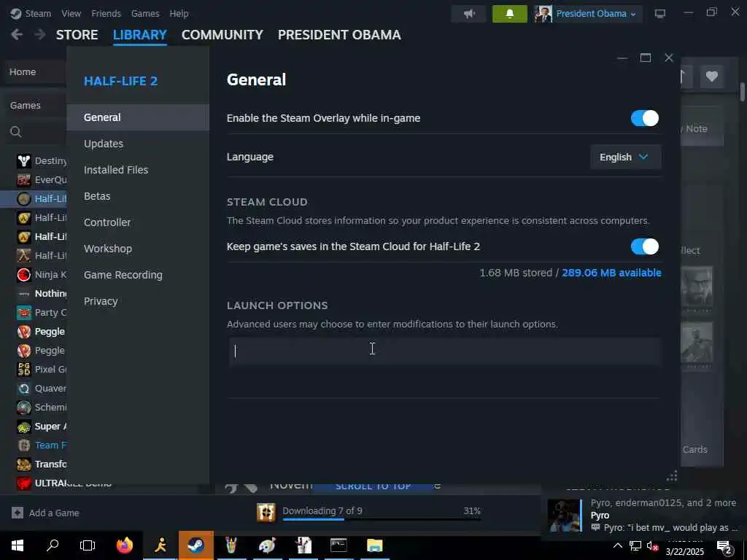
Task: Go to the COMMUNITY tab
Action: click(x=222, y=35)
